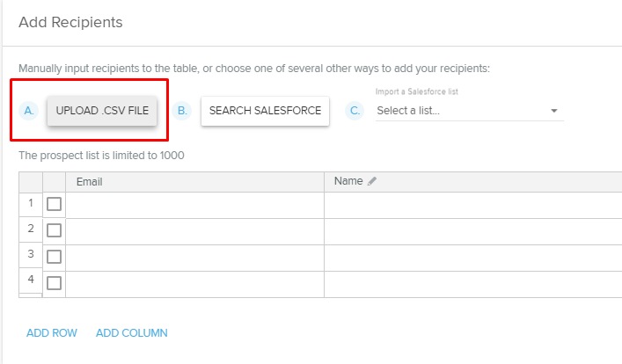Select the Email cell in row 2
The height and width of the screenshot is (364, 622).
pyautogui.click(x=194, y=231)
